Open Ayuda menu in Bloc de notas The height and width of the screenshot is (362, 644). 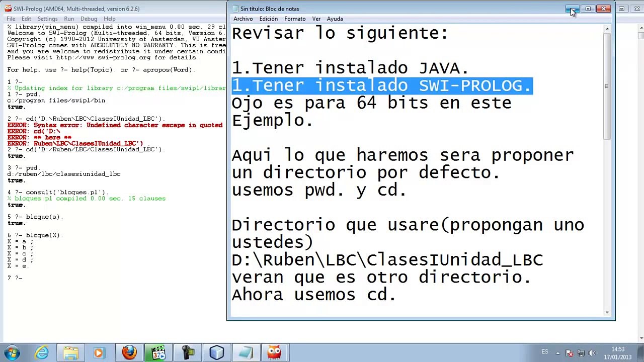coord(335,19)
